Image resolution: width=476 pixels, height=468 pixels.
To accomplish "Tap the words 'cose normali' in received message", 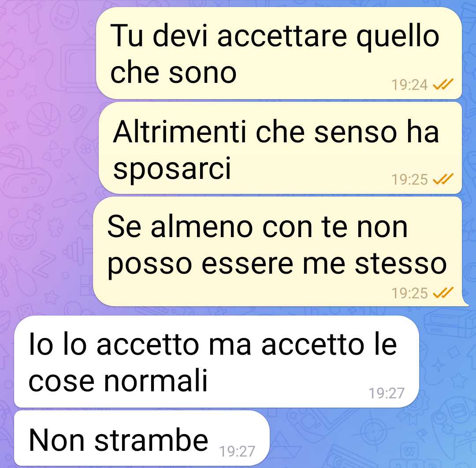I will tap(118, 381).
